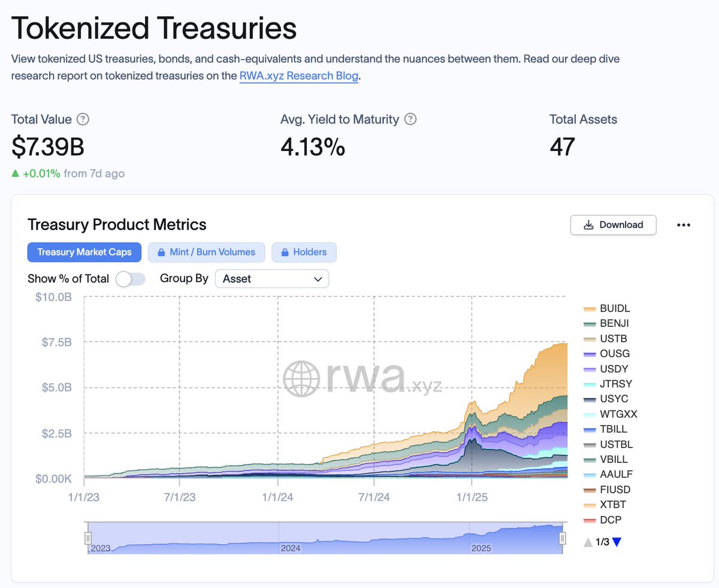Click the right handle of time range slider
This screenshot has width=719, height=588.
(562, 538)
